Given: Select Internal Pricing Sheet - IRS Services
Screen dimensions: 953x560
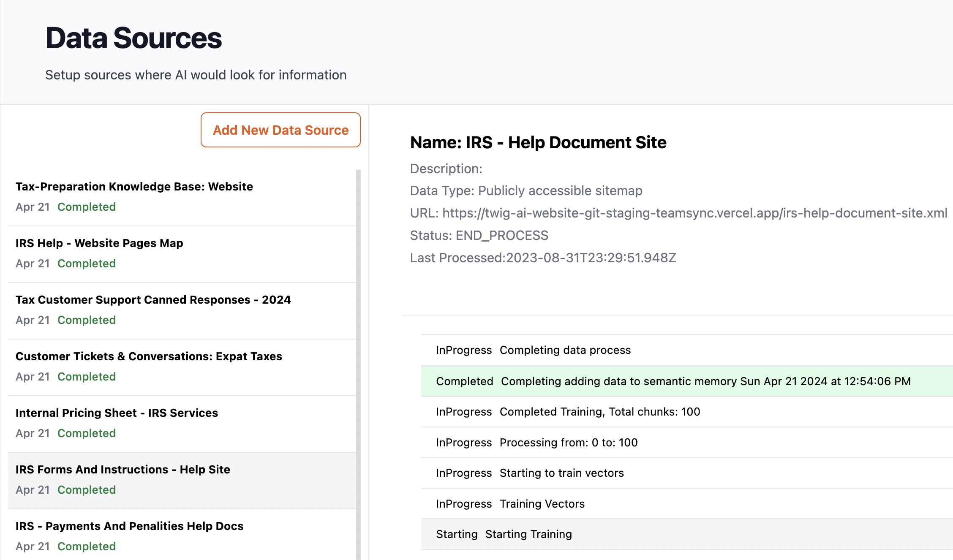Looking at the screenshot, I should point(182,424).
